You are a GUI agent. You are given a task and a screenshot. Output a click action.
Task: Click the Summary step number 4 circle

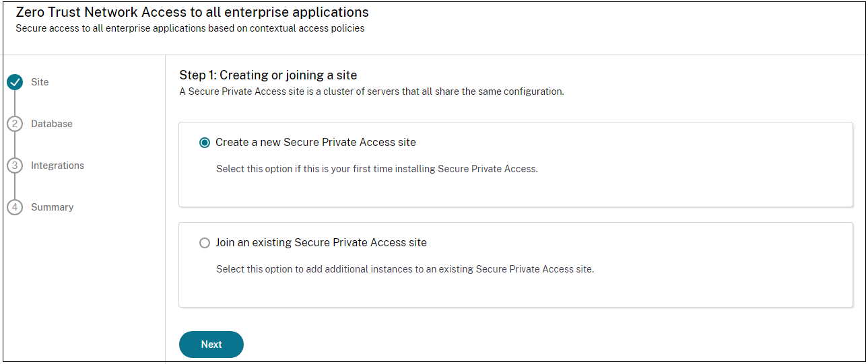[15, 207]
